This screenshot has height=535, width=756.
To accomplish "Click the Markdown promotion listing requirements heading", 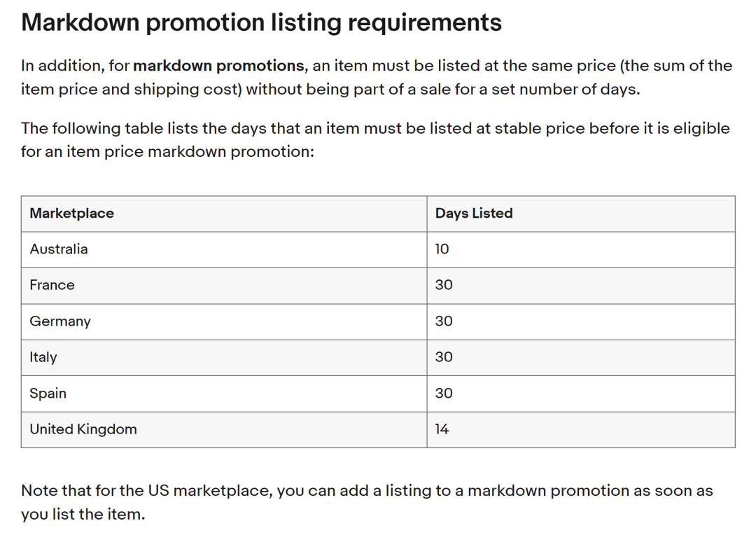I will tap(261, 22).
